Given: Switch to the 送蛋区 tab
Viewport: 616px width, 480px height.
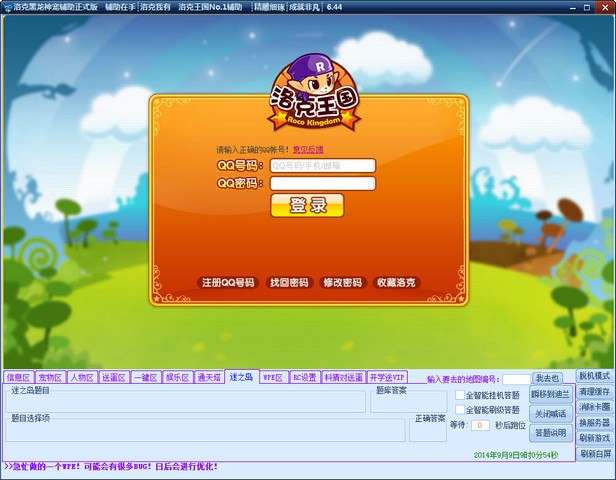Looking at the screenshot, I should pos(114,377).
